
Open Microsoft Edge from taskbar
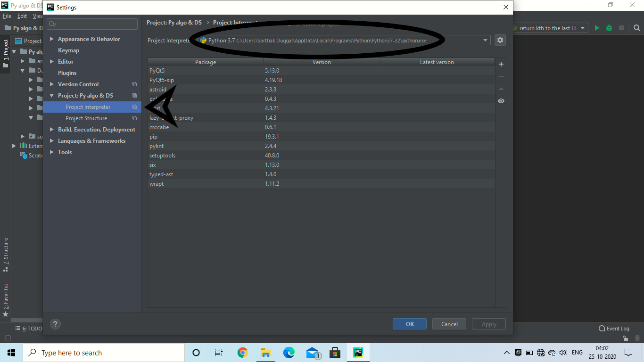click(x=289, y=353)
